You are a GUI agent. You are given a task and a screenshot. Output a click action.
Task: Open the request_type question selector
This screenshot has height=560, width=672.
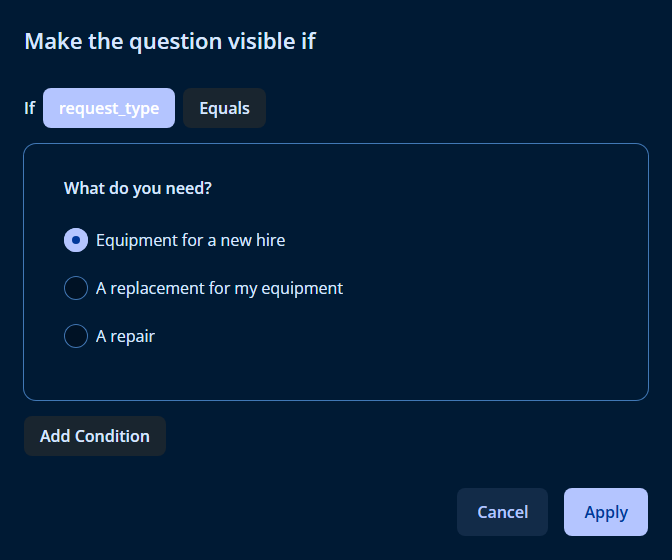109,108
